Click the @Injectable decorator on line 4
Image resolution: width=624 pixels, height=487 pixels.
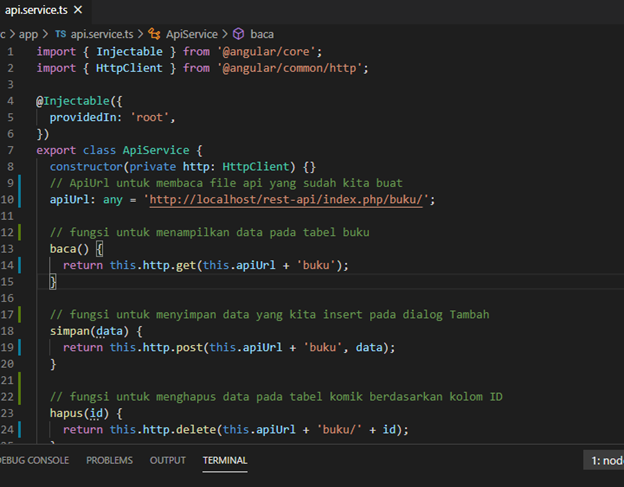point(73,101)
